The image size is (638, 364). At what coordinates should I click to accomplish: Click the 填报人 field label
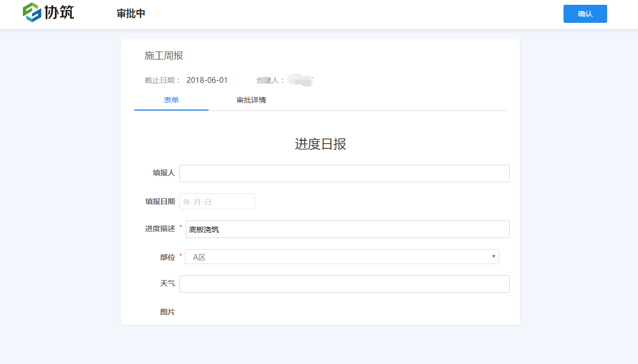[x=163, y=173]
